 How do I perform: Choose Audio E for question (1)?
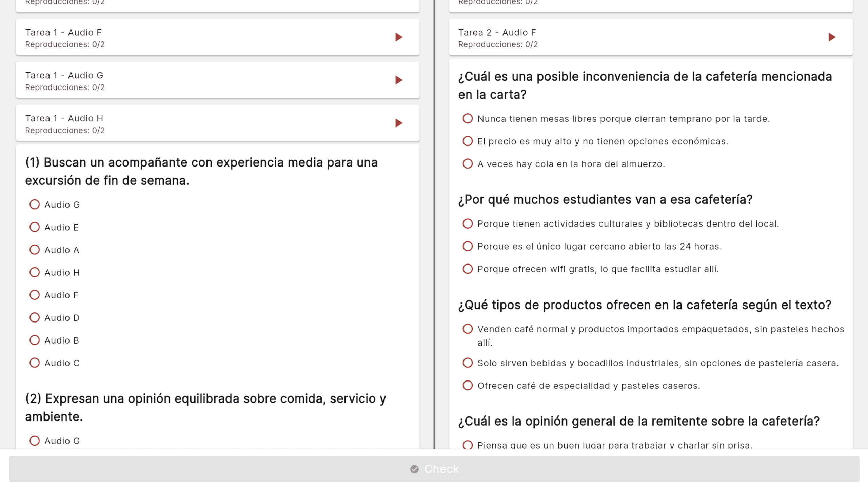click(35, 227)
